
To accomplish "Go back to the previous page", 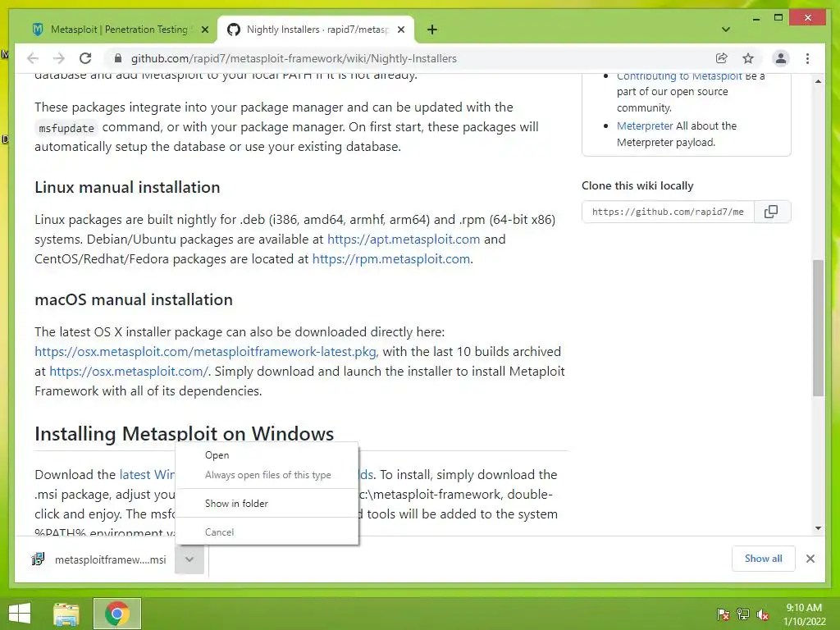I will [33, 58].
